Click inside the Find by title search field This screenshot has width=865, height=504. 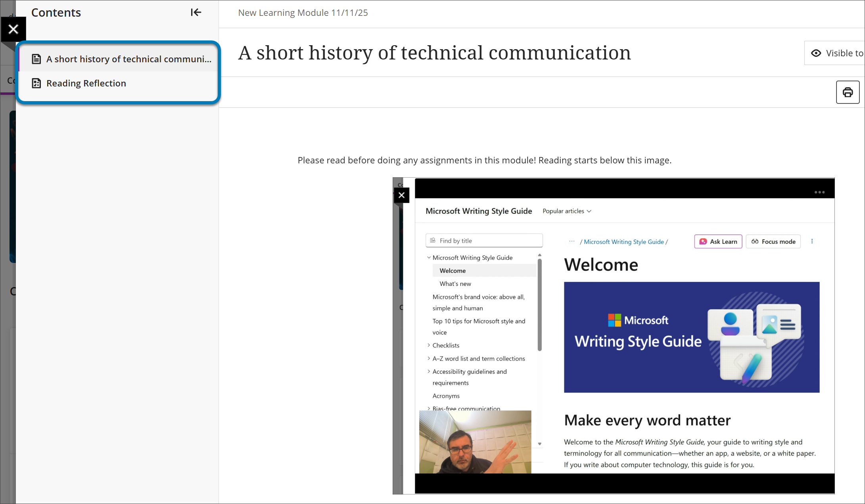(x=484, y=240)
